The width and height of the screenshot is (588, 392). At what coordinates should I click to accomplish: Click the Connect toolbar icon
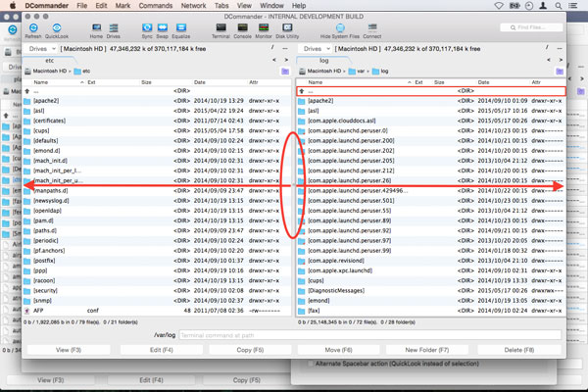click(372, 28)
